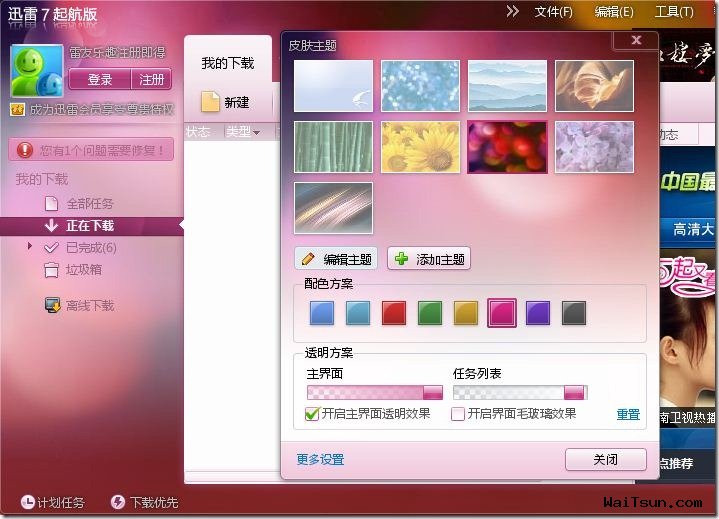
Task: Toggle 开启主界面透明效果 checkbox
Action: pos(312,414)
